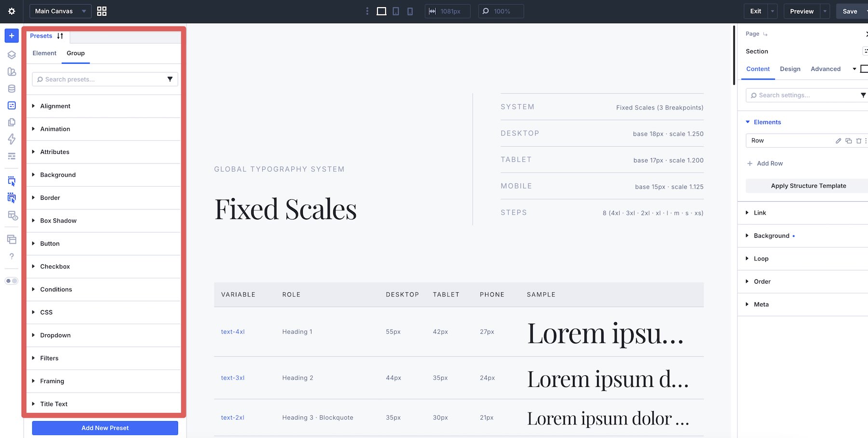The height and width of the screenshot is (438, 868).
Task: Expand the Loop settings group
Action: point(803,259)
